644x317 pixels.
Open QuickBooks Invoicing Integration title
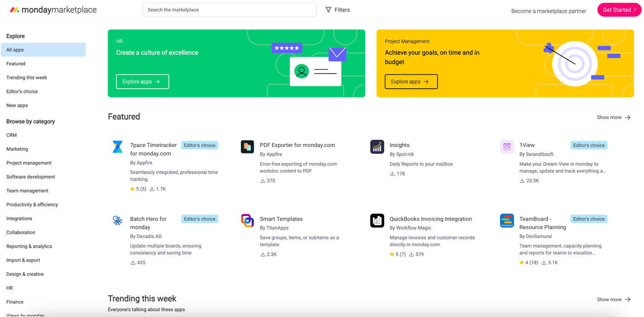click(x=431, y=219)
